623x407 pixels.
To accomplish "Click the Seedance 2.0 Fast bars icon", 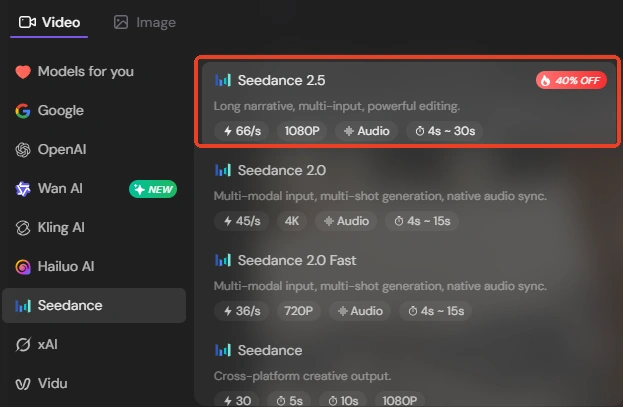I will click(223, 261).
